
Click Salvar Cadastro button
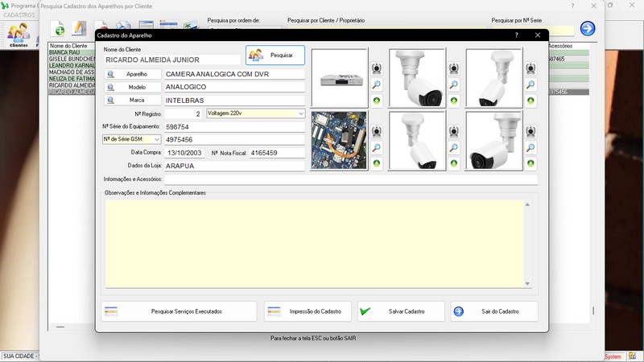pyautogui.click(x=401, y=311)
